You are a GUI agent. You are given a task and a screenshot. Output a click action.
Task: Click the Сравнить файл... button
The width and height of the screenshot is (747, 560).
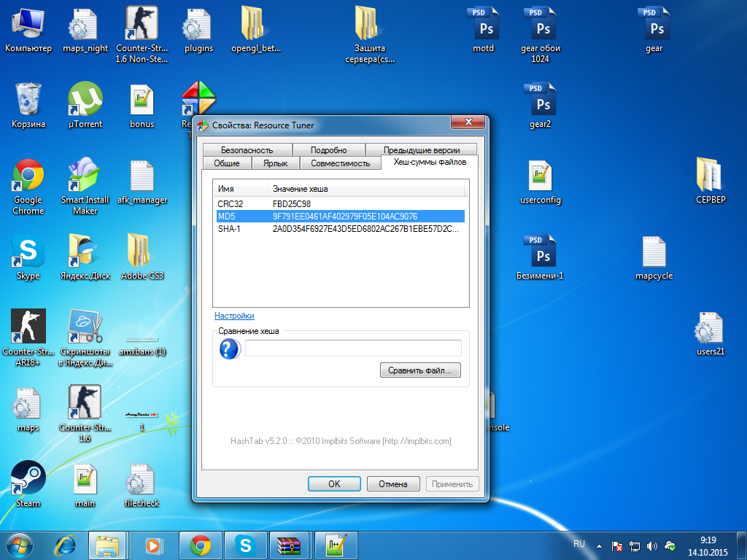click(420, 370)
